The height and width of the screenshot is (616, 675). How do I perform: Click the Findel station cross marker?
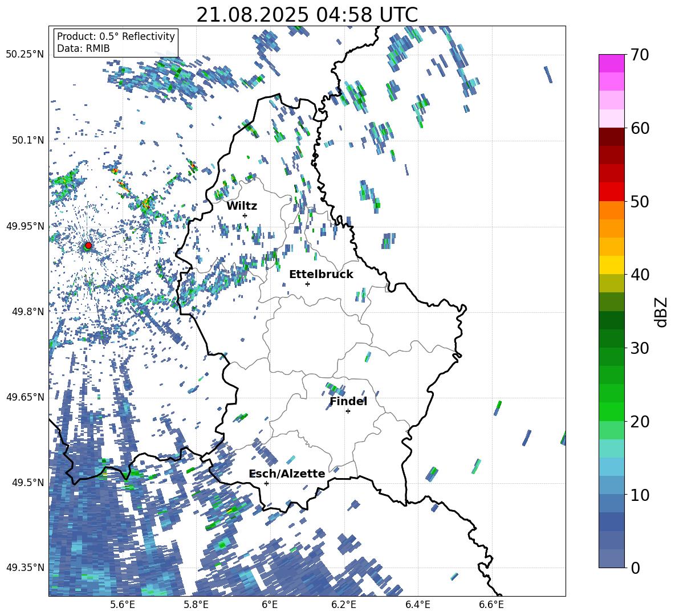pos(348,411)
